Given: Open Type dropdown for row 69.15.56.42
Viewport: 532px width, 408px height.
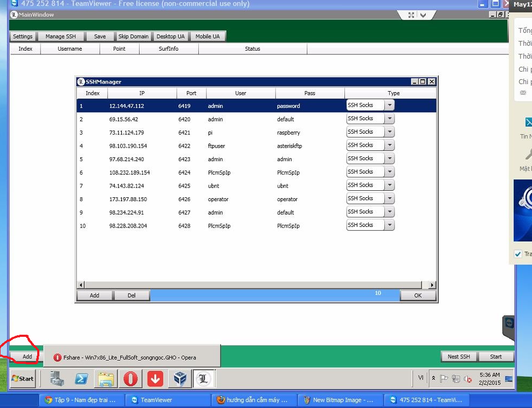Looking at the screenshot, I should coord(390,119).
